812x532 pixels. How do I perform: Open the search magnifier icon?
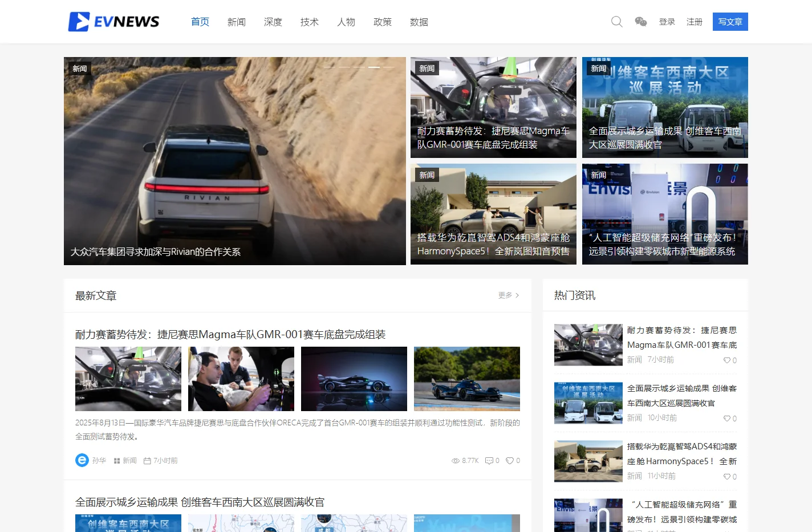click(x=616, y=22)
